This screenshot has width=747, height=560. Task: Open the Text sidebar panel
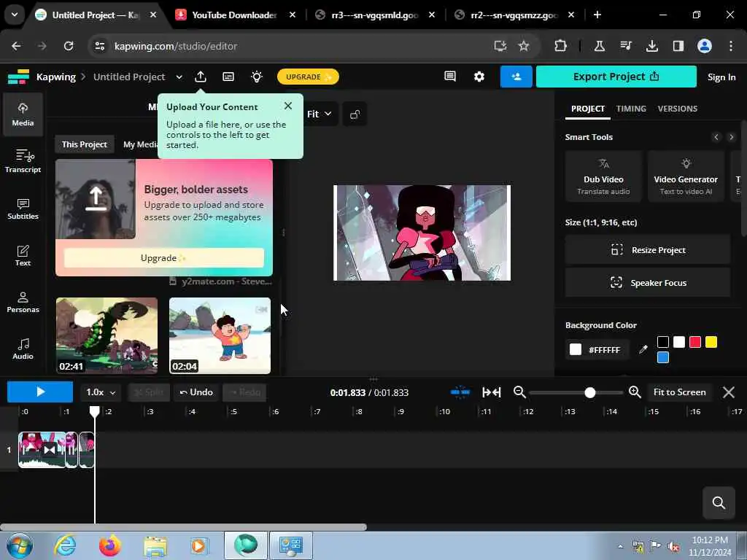[23, 255]
